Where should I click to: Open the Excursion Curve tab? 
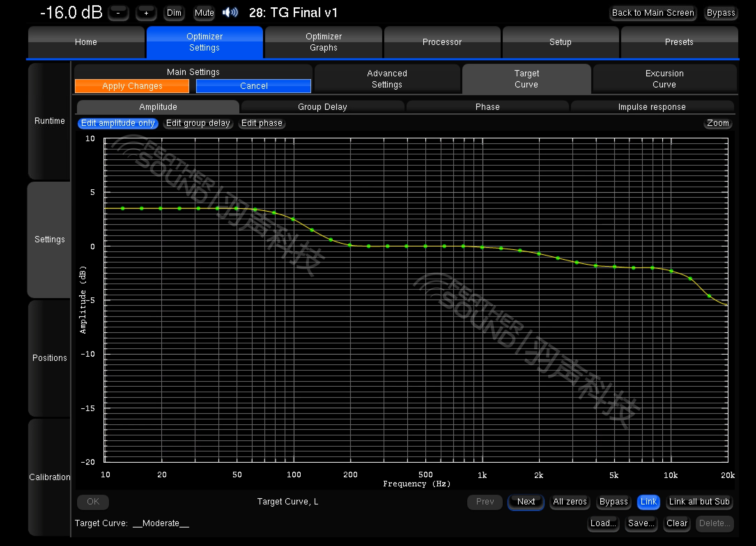pos(664,79)
